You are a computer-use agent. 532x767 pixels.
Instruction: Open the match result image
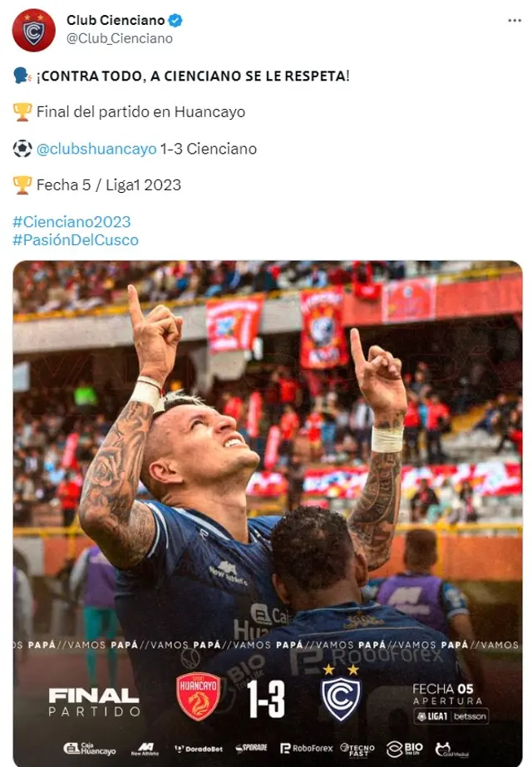267,514
